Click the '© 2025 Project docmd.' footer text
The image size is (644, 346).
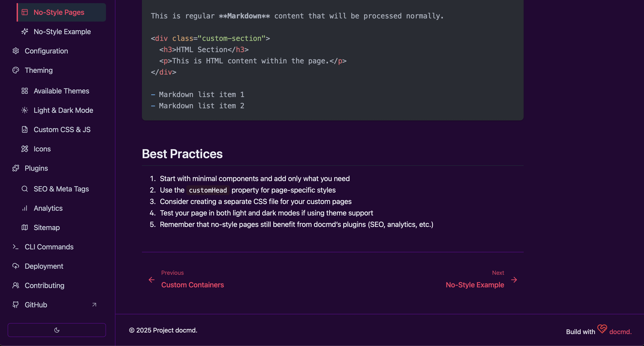(163, 330)
